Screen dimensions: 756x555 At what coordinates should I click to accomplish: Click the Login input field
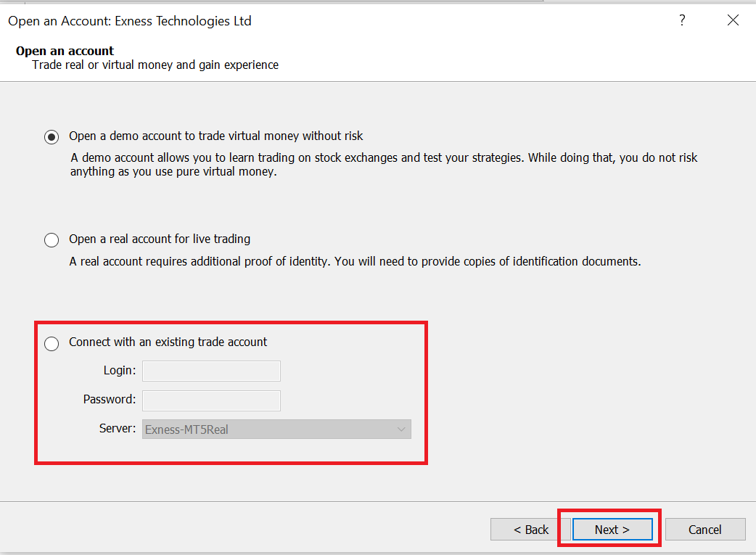(x=211, y=371)
